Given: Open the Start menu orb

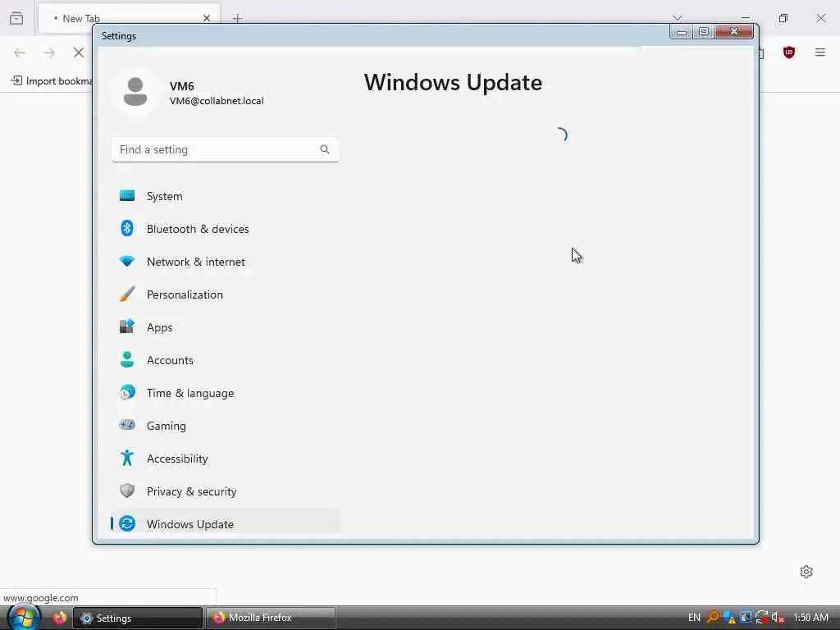Looking at the screenshot, I should [24, 617].
